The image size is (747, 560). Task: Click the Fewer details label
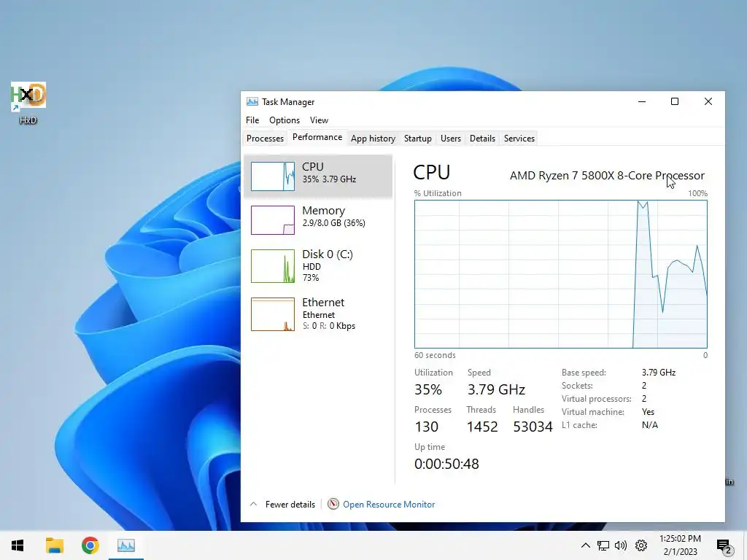pos(290,505)
